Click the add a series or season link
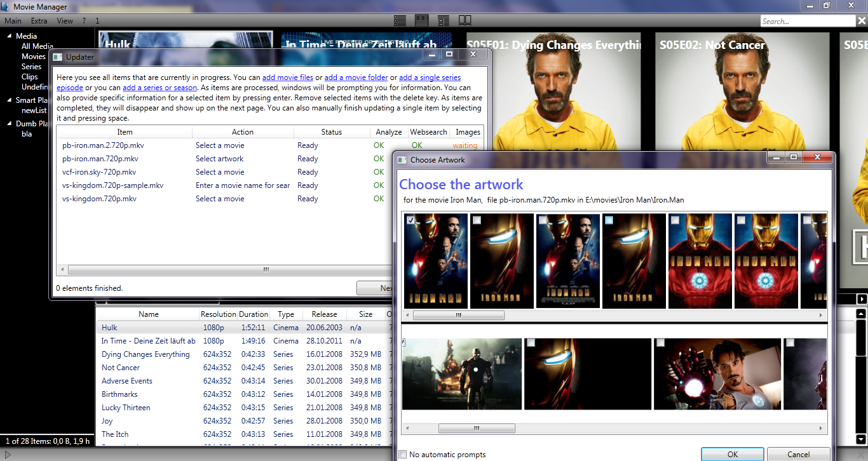Screen dimensions: 868x461 click(160, 88)
